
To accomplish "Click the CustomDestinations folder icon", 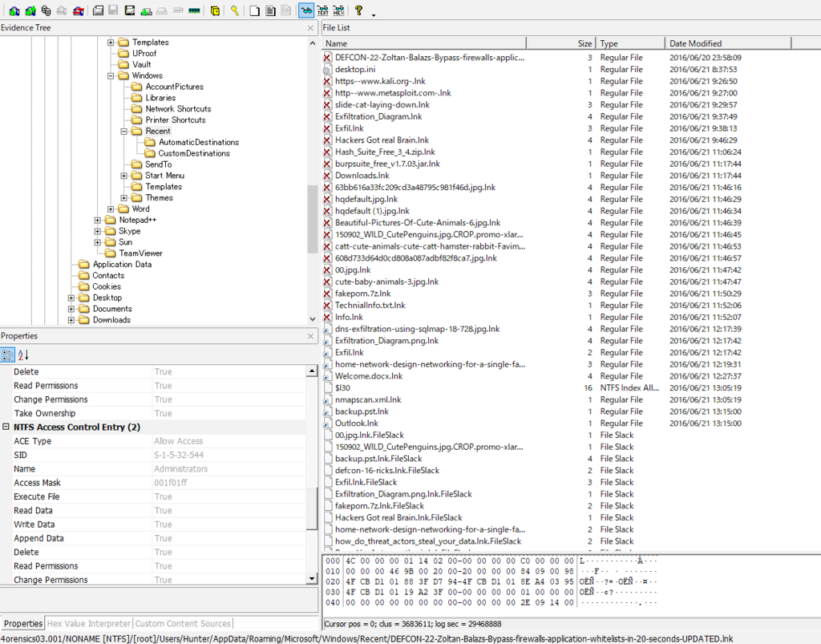I will click(150, 153).
